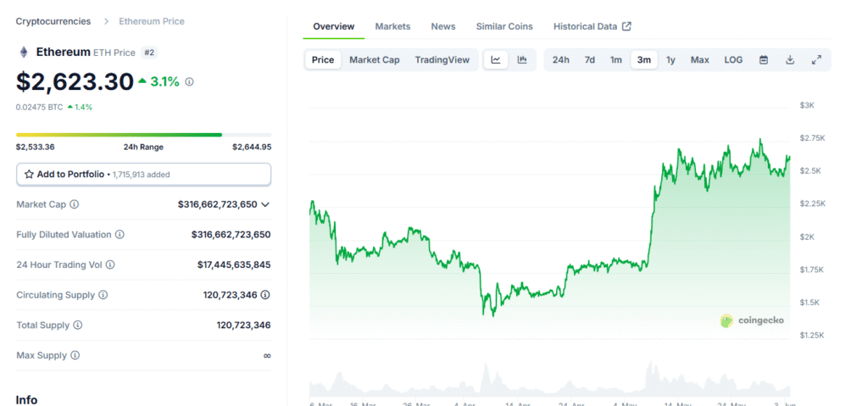Select the Price chart toggle
Viewport: 868px width, 406px height.
pyautogui.click(x=323, y=60)
